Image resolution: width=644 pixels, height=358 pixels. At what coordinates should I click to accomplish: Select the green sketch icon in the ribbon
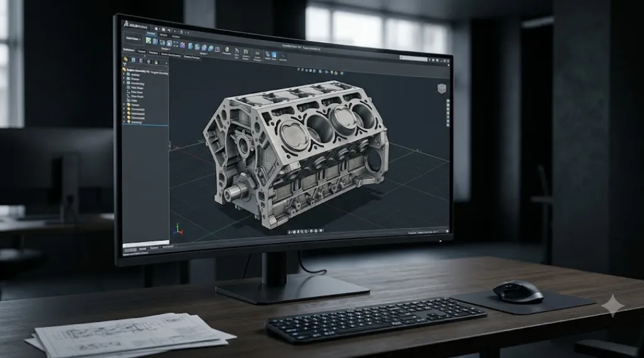tap(148, 40)
